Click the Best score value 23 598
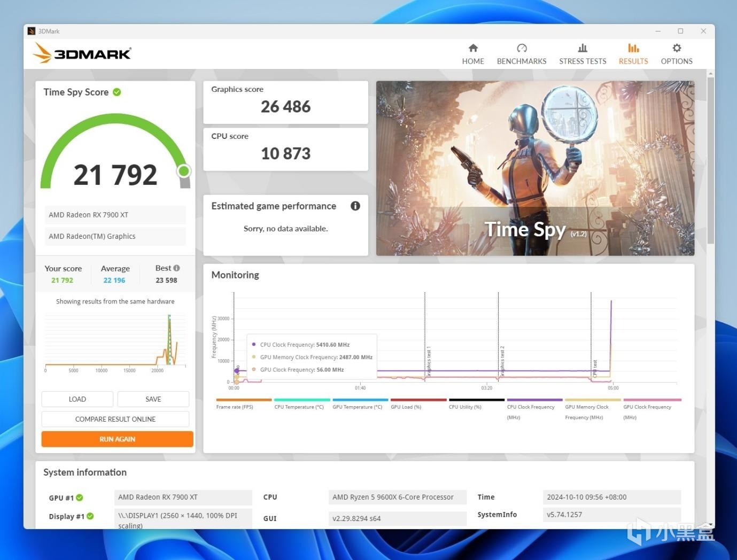Viewport: 737px width, 560px height. pyautogui.click(x=166, y=280)
